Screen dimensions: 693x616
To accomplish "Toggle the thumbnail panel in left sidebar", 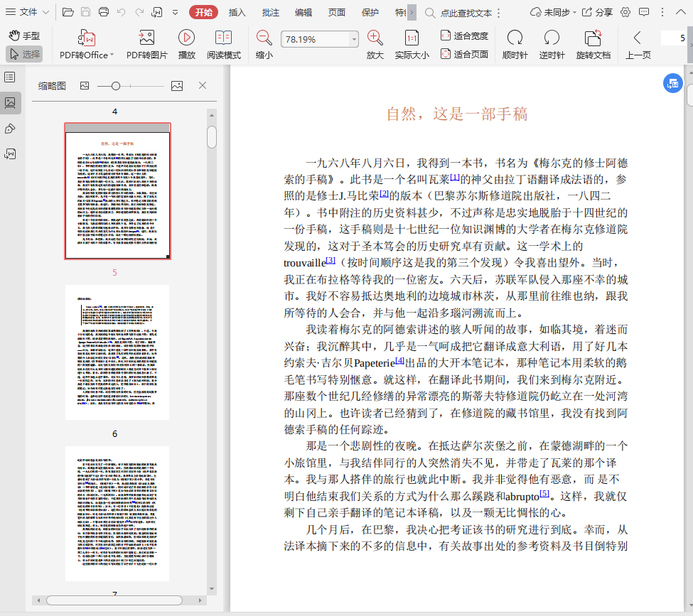I will coord(10,102).
